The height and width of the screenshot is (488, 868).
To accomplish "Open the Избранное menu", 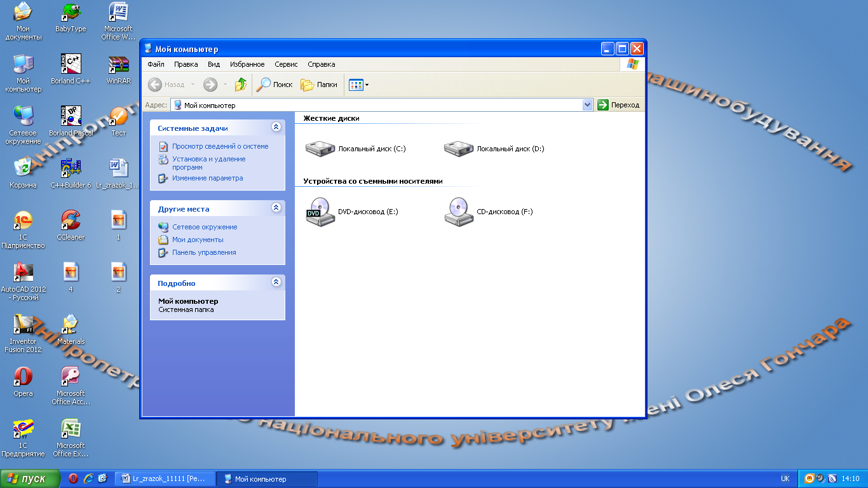I will (247, 64).
